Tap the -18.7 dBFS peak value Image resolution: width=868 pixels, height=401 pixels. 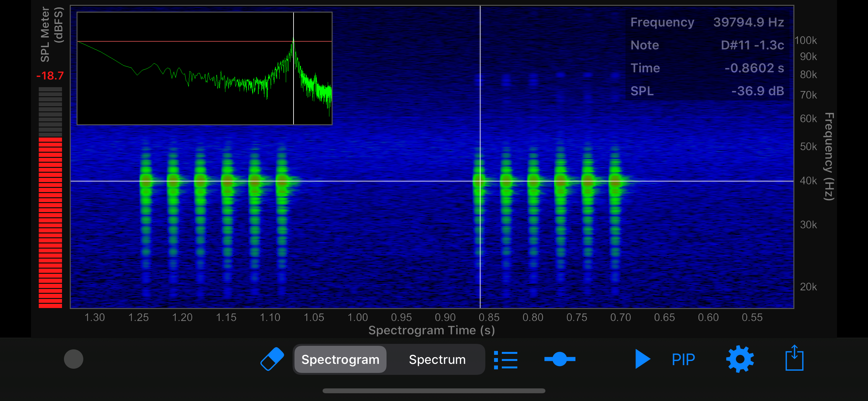[50, 76]
